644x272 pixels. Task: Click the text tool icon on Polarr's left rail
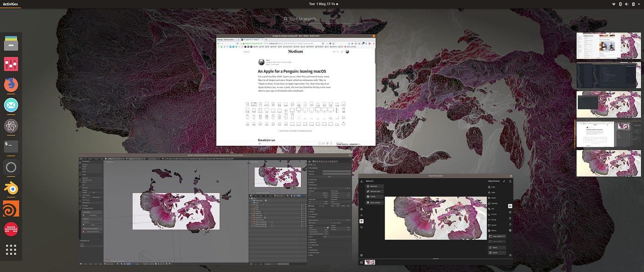pyautogui.click(x=362, y=215)
